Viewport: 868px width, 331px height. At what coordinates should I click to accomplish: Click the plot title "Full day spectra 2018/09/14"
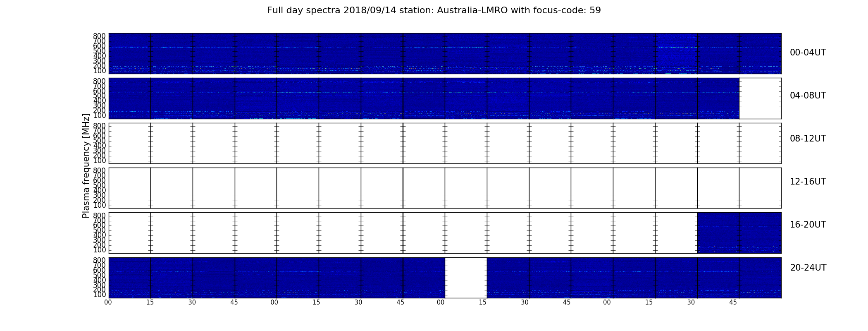[434, 10]
